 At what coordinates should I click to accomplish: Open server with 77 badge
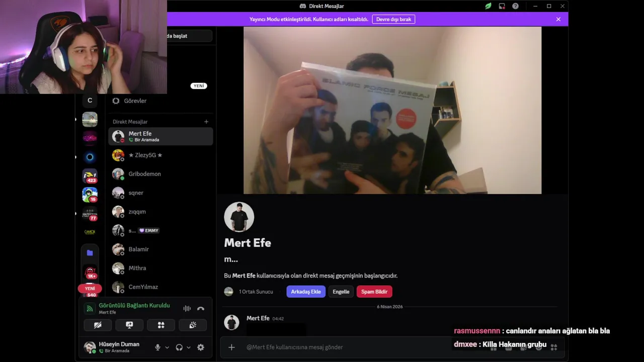[90, 213]
